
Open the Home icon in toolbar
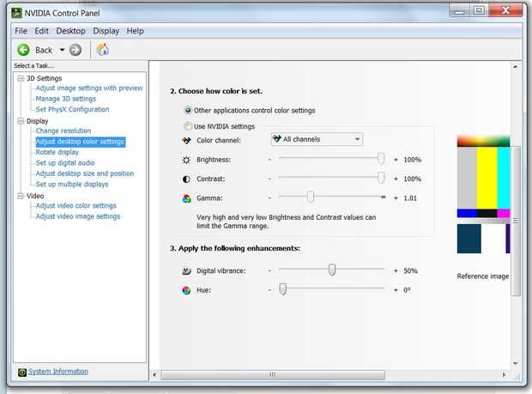102,50
